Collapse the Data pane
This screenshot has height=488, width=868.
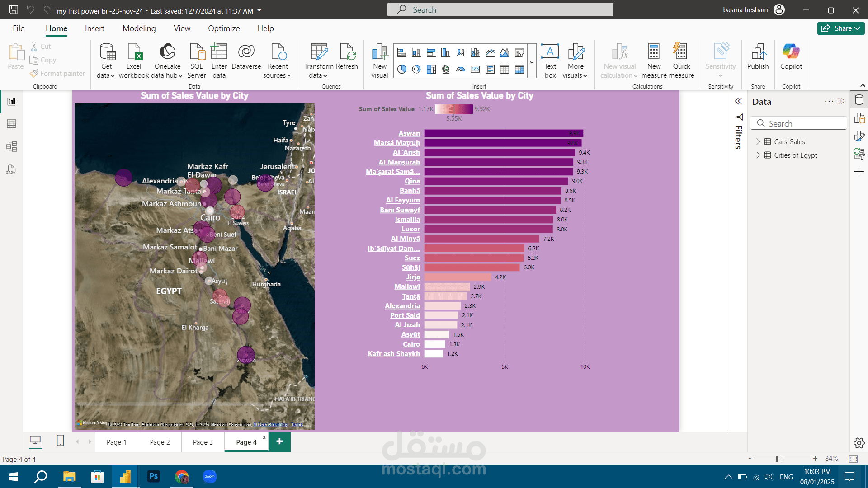click(841, 101)
